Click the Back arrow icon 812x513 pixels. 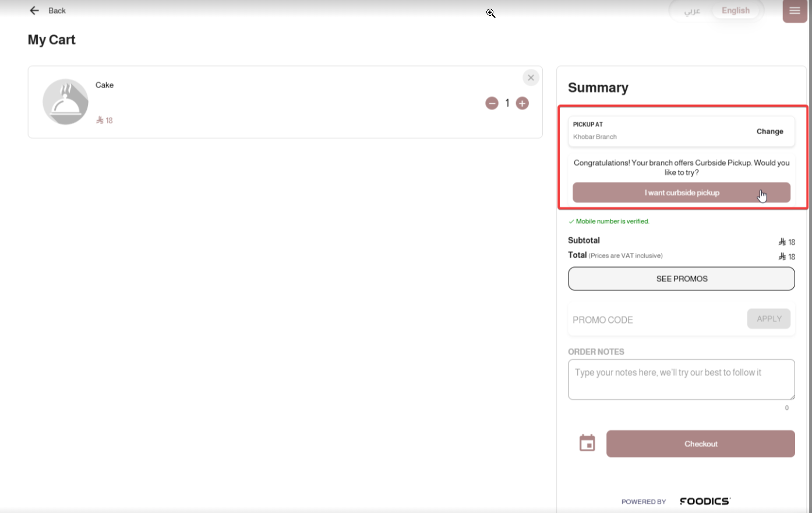(x=34, y=10)
